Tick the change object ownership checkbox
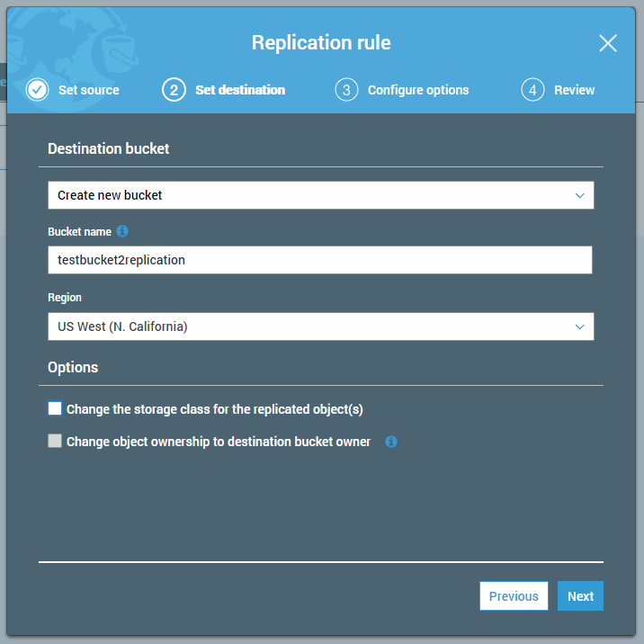Screen dimensions: 644x644 tap(55, 442)
